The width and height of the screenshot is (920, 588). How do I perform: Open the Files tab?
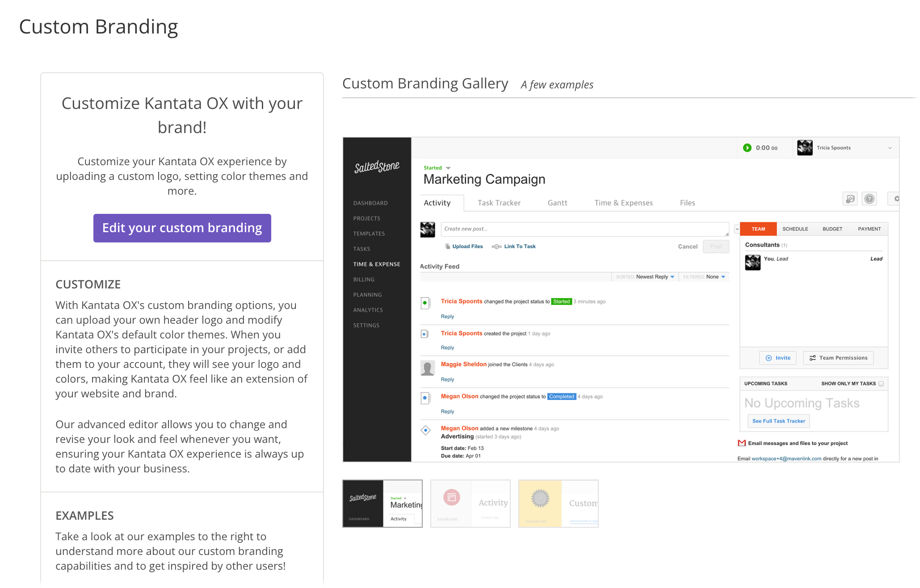(x=687, y=203)
